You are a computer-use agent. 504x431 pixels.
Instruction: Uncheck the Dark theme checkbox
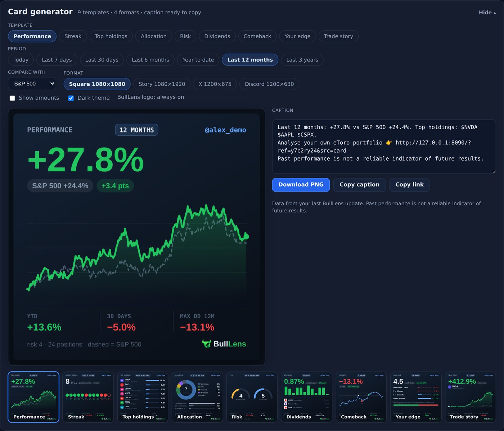[x=71, y=98]
